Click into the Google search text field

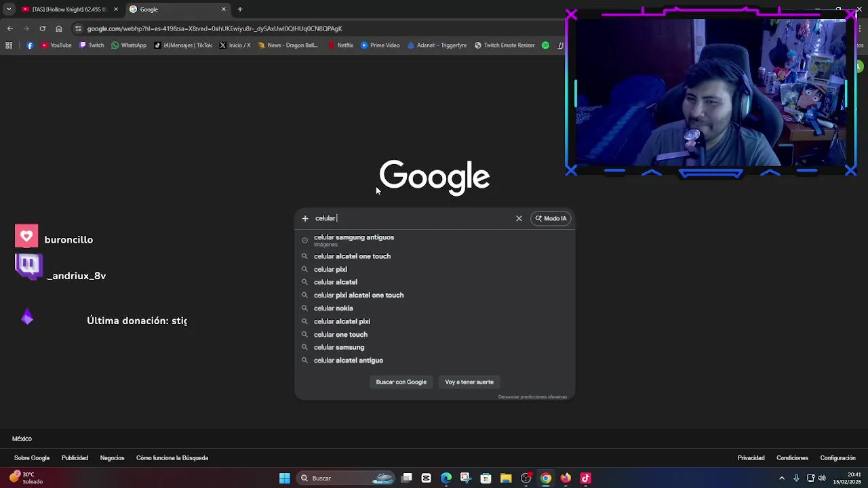point(412,218)
